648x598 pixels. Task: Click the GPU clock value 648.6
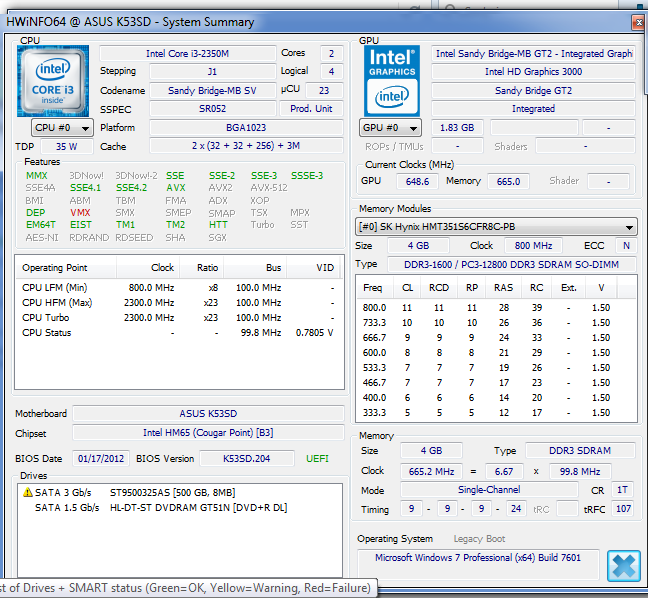pyautogui.click(x=417, y=181)
